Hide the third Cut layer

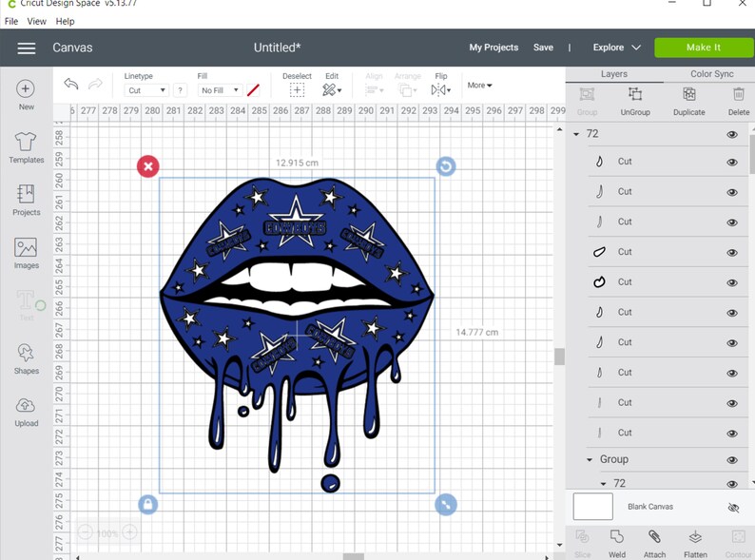pyautogui.click(x=732, y=222)
